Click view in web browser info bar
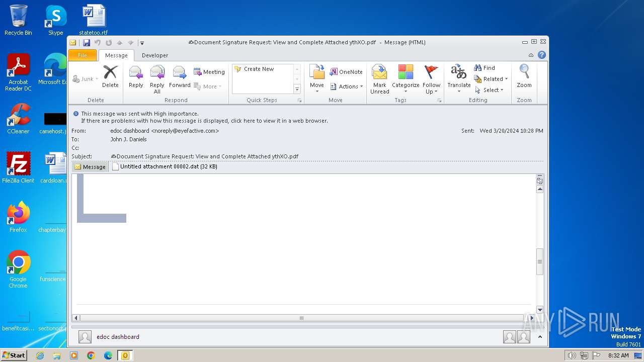This screenshot has height=362, width=644. [204, 121]
